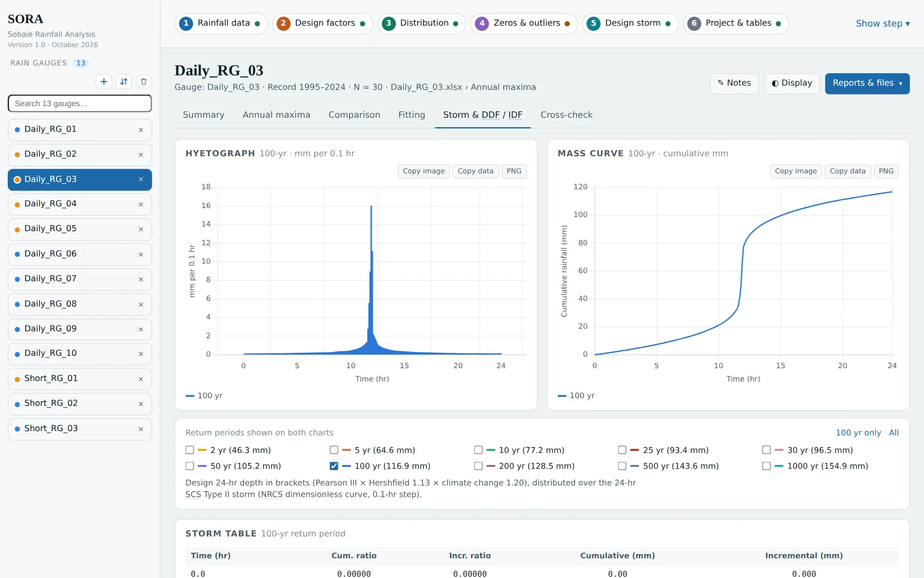Click the sort gauges arrows icon
Screen dimensions: 924x578
click(x=124, y=82)
